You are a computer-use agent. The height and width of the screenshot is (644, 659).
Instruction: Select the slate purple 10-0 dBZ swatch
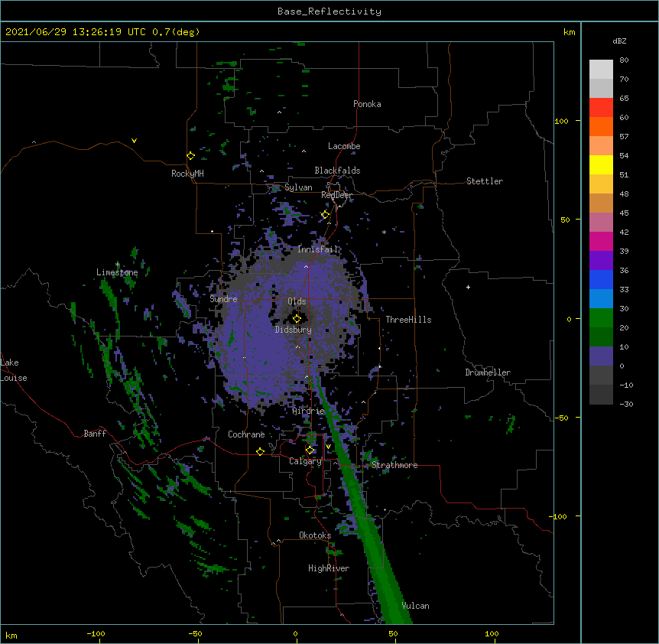tap(601, 356)
